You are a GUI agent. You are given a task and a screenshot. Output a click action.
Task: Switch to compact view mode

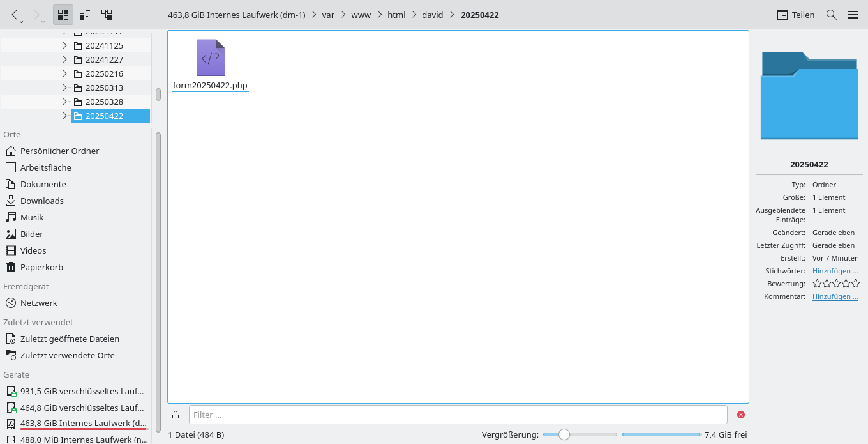tap(85, 15)
